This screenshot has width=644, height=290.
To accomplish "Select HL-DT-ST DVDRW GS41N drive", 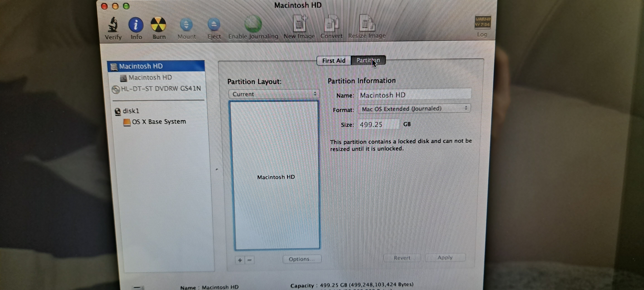I will (160, 89).
